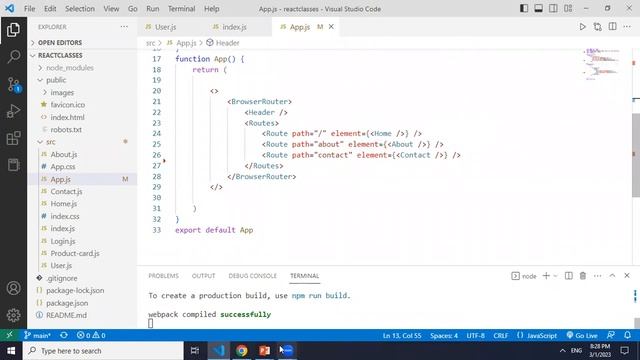Click the Split Terminal icon
Viewport: 640px width, 360px height.
[x=569, y=276]
